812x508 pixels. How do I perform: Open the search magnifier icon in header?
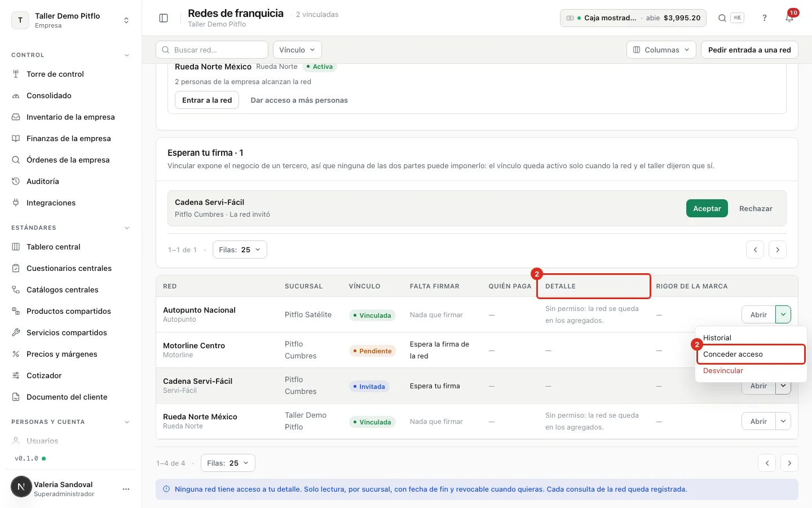(x=722, y=18)
